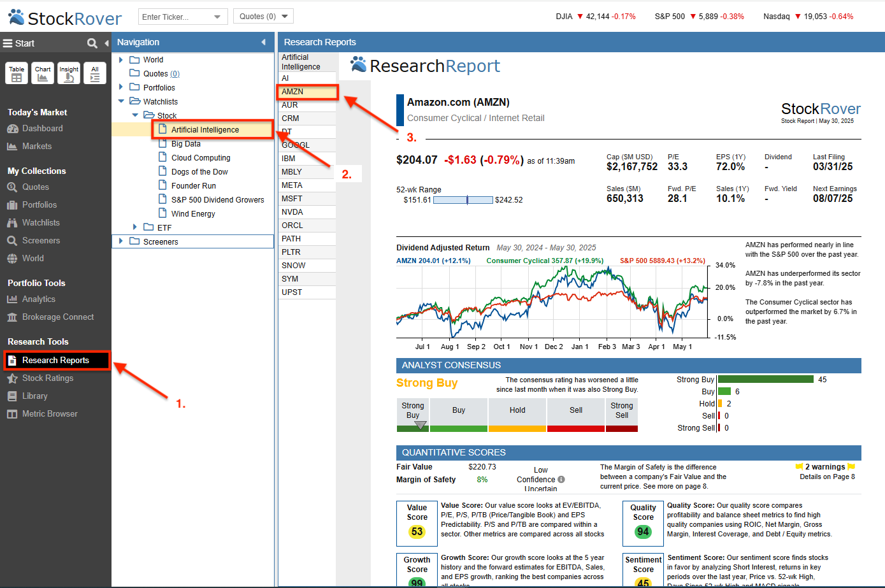Select AI in the ticker list
This screenshot has height=588, width=885.
(x=307, y=78)
